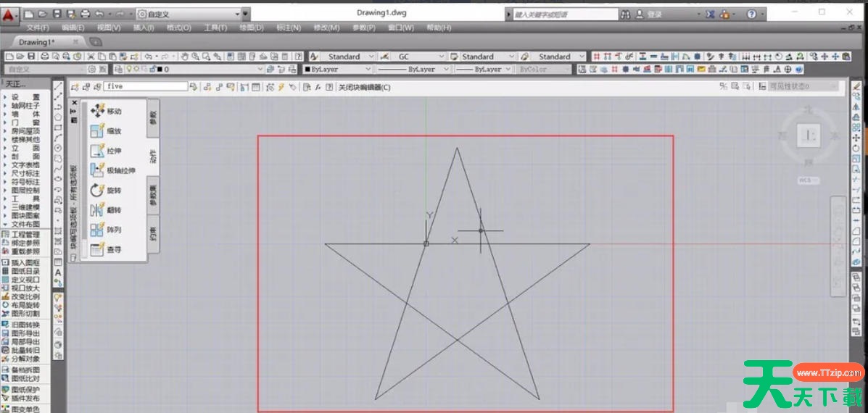Click the Undo arrow in quick access toolbar
This screenshot has width=868, height=413.
coord(99,14)
